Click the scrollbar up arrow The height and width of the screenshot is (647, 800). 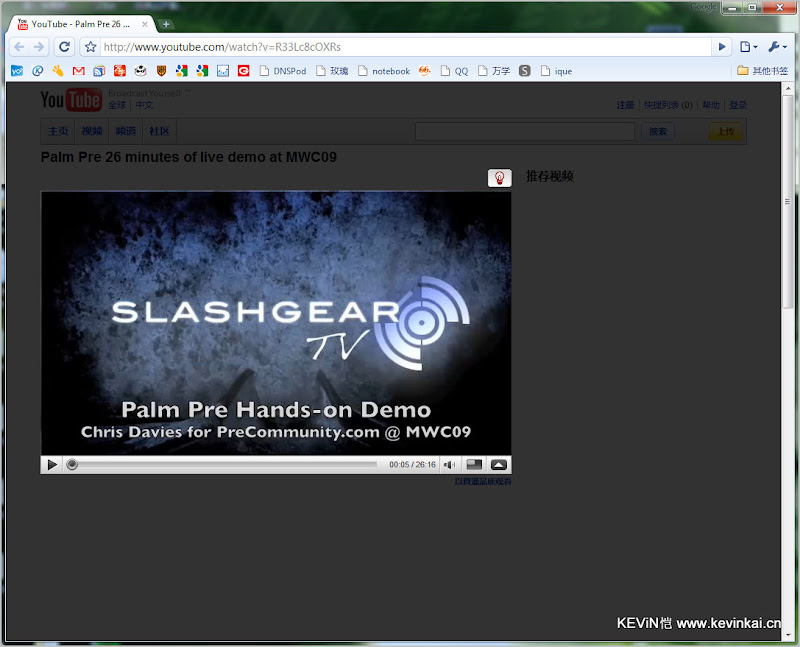[788, 88]
